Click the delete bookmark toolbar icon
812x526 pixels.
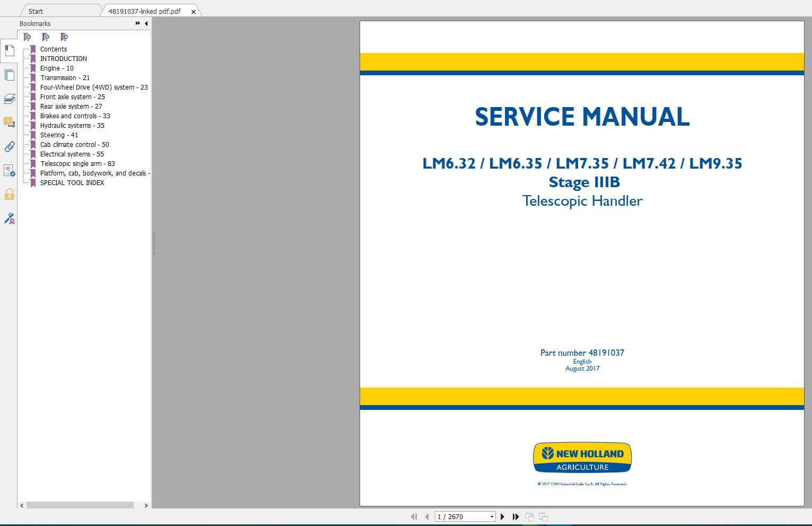(27, 37)
